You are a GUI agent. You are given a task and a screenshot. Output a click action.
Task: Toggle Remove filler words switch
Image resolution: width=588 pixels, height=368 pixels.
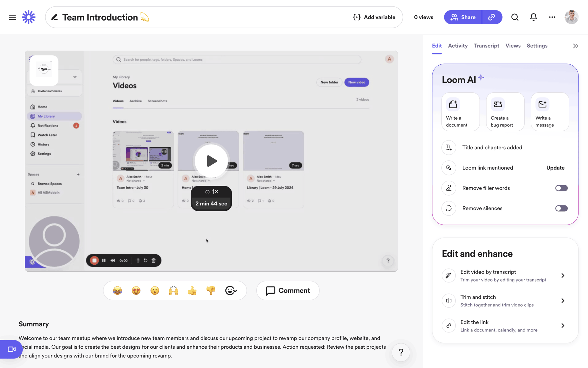tap(561, 188)
